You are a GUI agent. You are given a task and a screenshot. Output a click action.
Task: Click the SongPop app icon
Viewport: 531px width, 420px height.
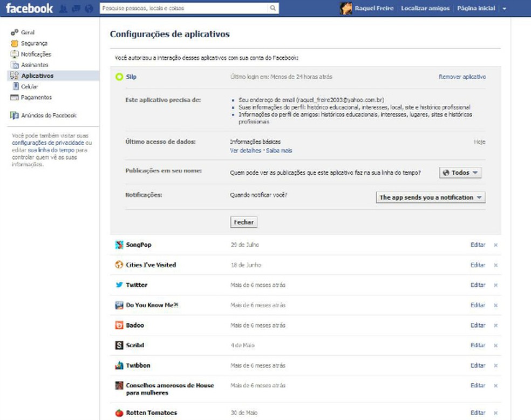tap(119, 245)
